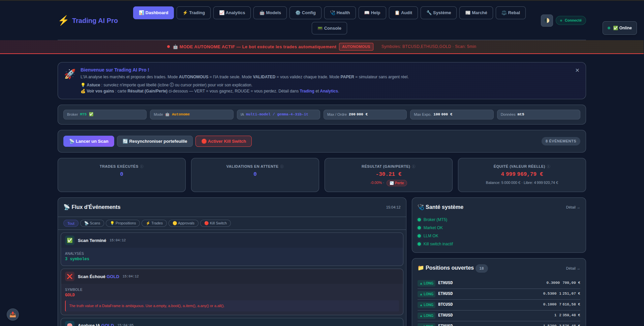Click the 8 Événements badge
This screenshot has width=644, height=326.
coord(561,141)
